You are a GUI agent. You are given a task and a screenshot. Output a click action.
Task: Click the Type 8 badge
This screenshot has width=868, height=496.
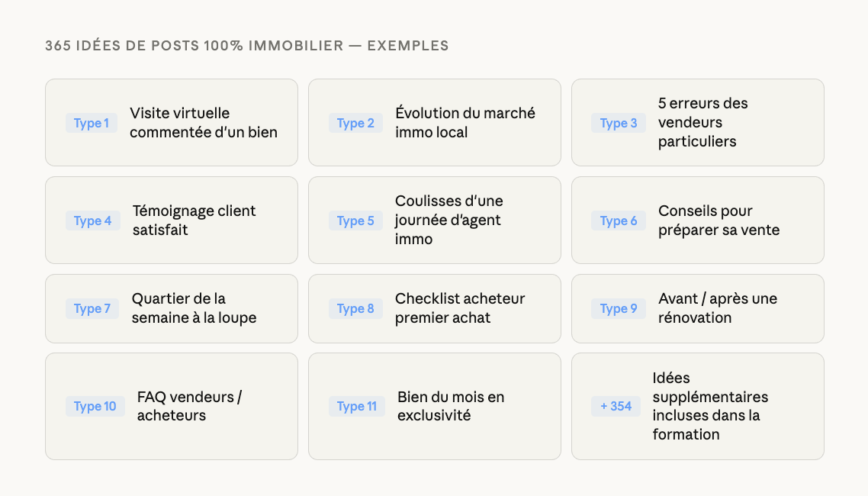[355, 308]
